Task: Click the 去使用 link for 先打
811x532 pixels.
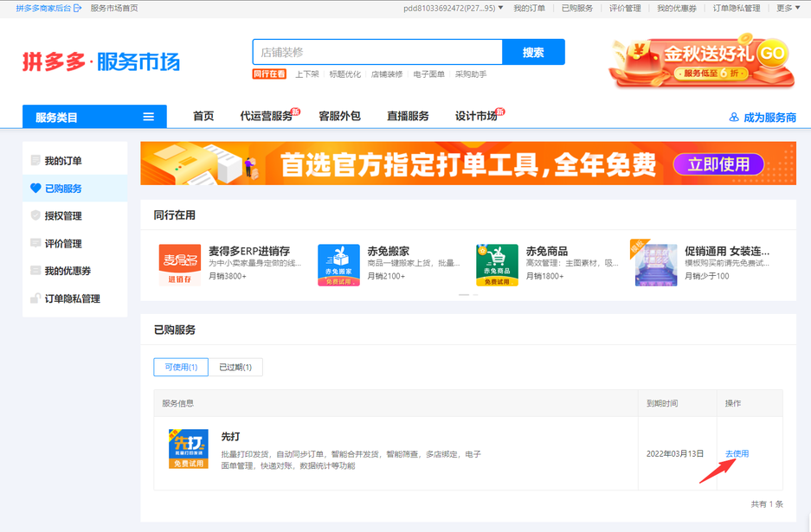Action: pos(737,453)
